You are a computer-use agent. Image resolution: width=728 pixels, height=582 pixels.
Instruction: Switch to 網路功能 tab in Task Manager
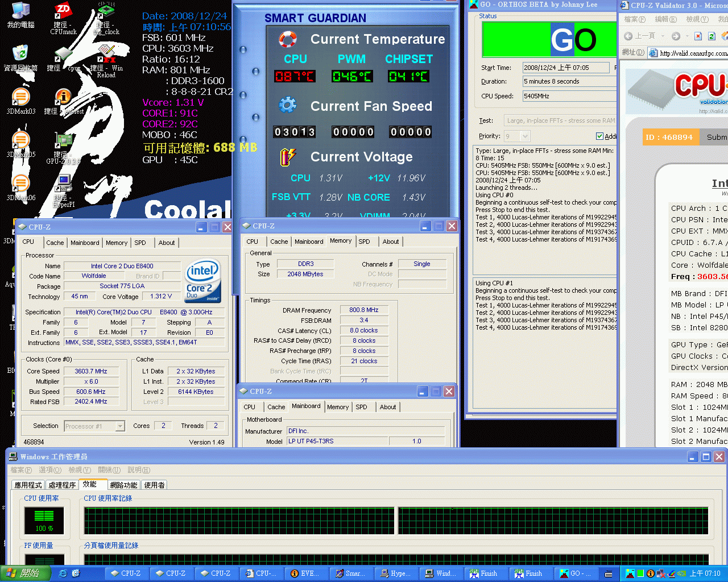click(123, 485)
